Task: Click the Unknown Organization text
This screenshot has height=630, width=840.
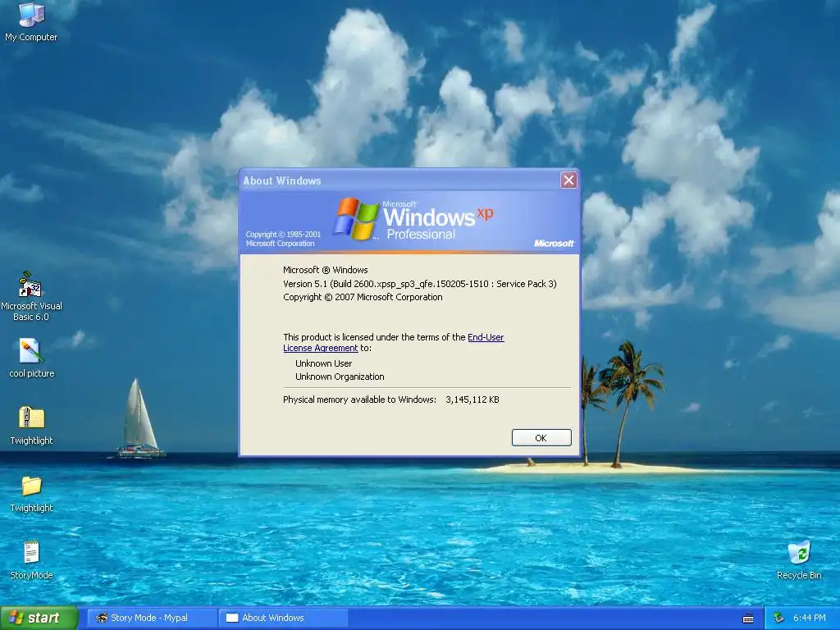Action: click(x=340, y=377)
